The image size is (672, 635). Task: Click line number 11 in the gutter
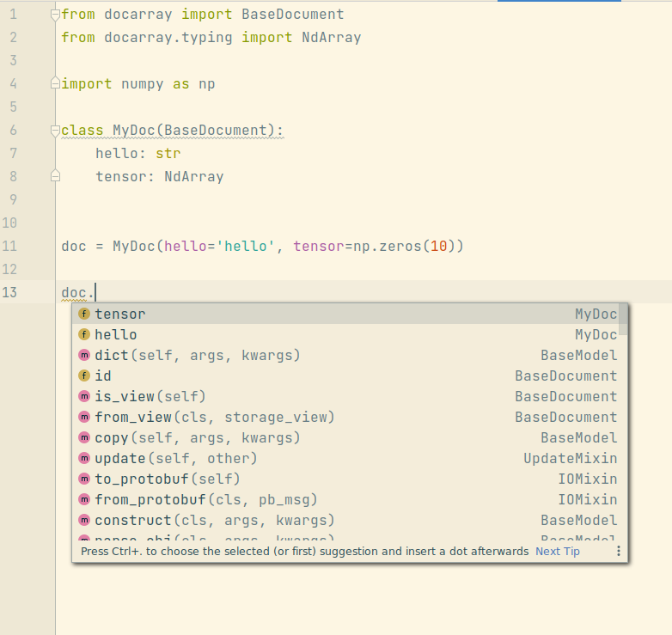(x=9, y=246)
